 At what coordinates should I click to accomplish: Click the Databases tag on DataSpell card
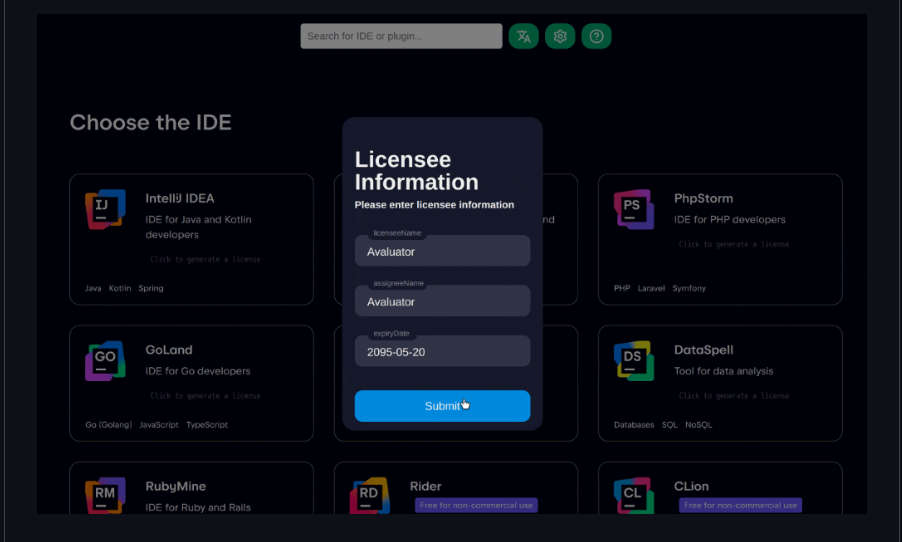634,425
